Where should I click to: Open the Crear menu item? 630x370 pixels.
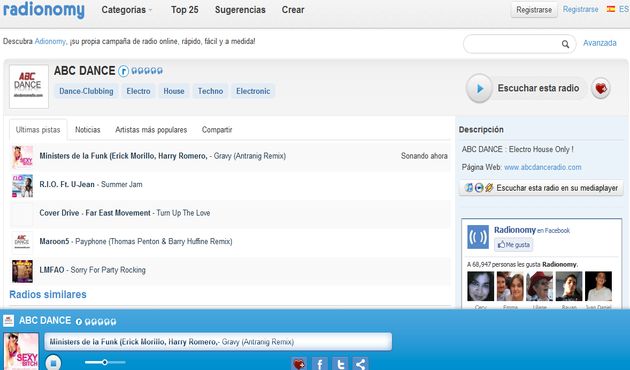coord(292,10)
